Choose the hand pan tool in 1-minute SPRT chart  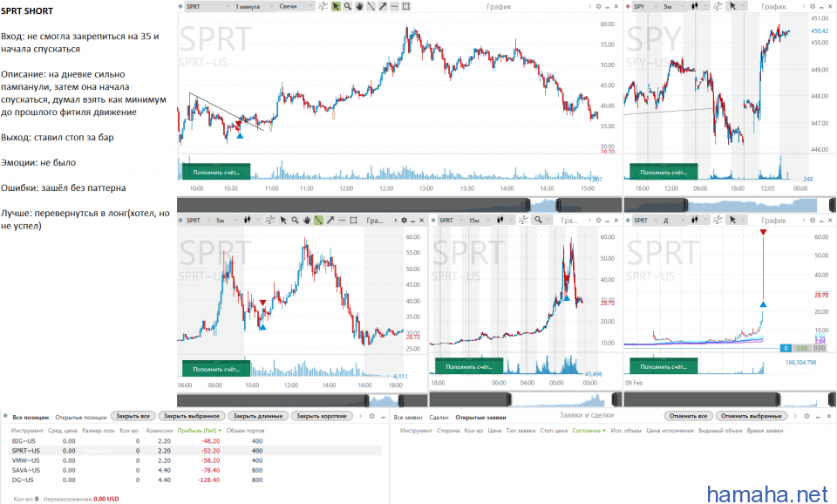coord(359,6)
